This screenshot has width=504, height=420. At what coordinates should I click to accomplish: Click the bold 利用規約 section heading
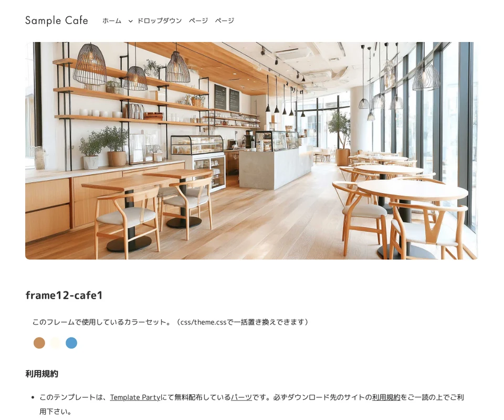click(42, 374)
